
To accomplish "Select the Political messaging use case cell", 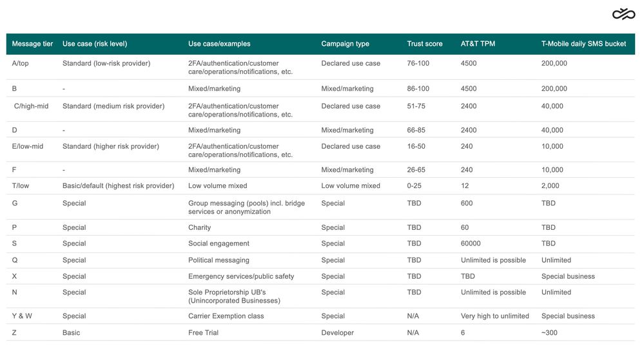I will (218, 260).
